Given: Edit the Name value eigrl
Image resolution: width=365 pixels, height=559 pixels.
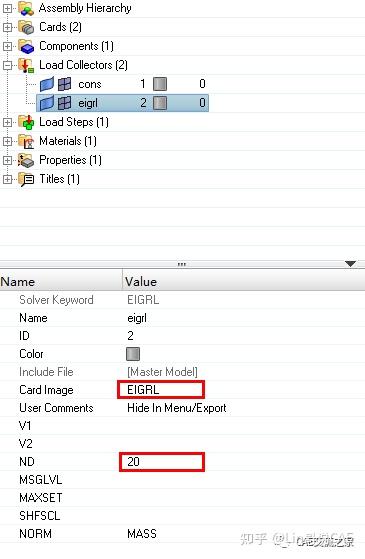Looking at the screenshot, I should [137, 318].
